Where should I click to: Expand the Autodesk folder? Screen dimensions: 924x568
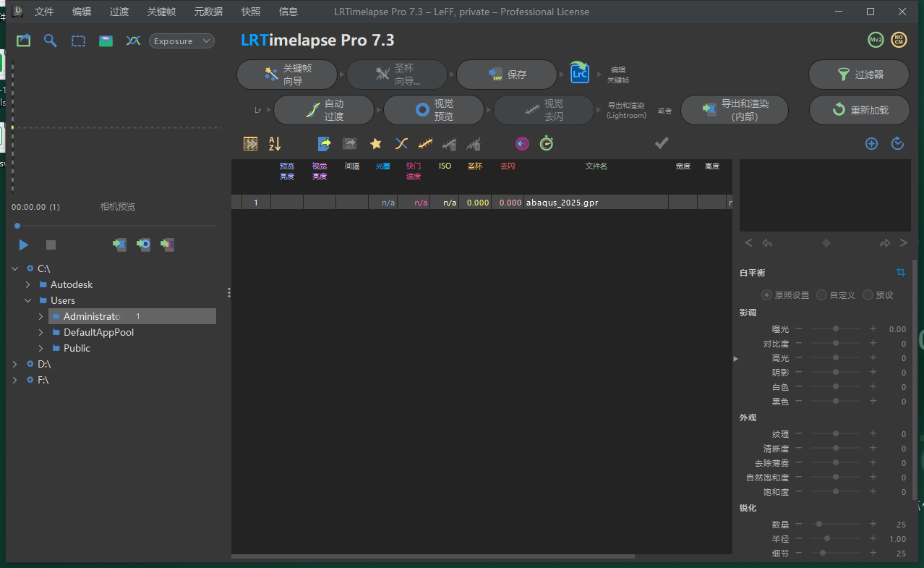28,284
